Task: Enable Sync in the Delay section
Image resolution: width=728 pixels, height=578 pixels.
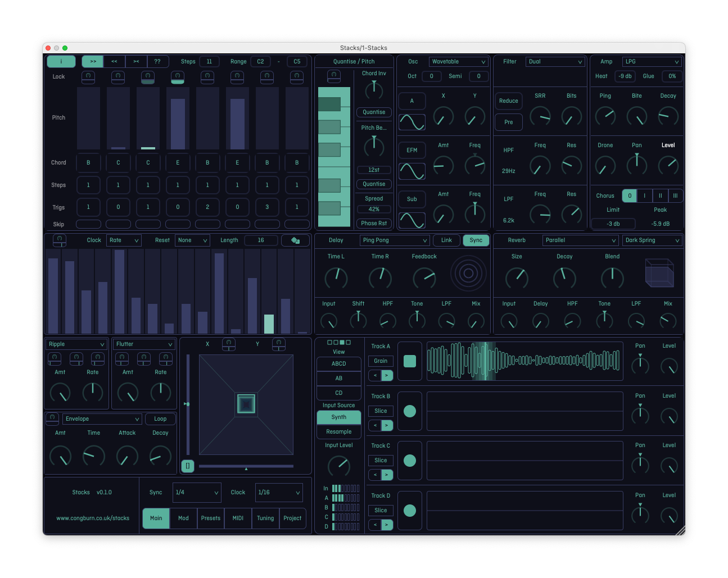Action: tap(476, 240)
